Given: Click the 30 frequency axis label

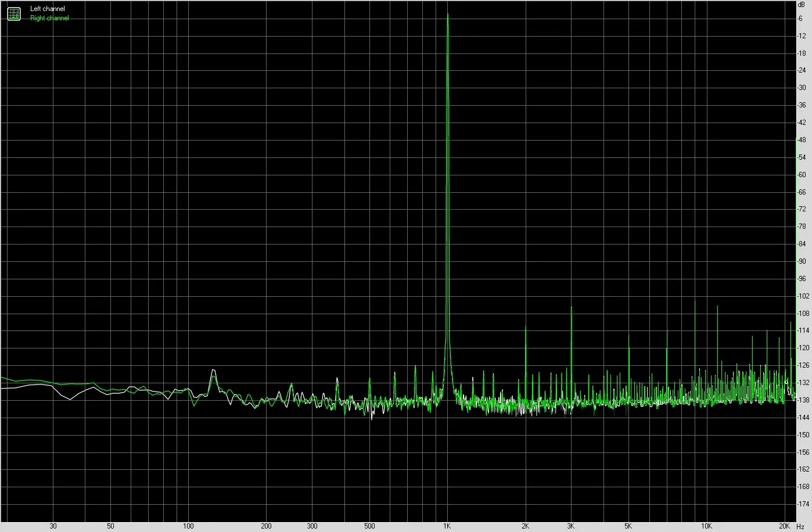Looking at the screenshot, I should point(53,526).
